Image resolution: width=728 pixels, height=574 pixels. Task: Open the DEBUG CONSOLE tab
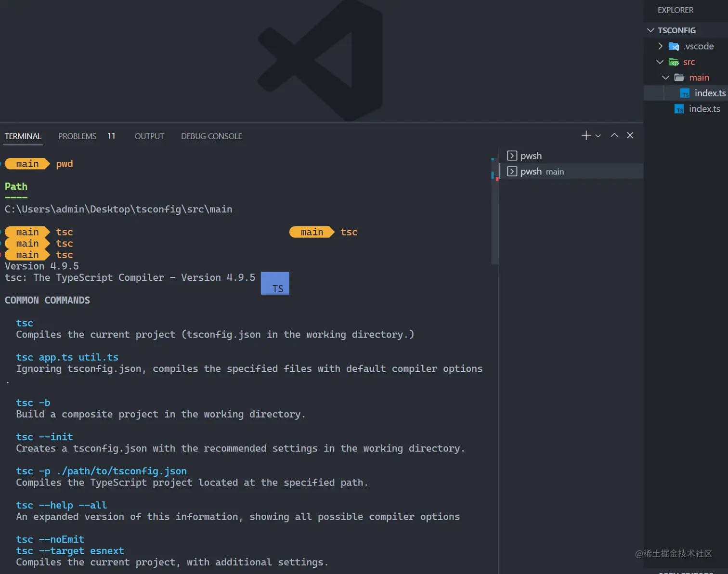pyautogui.click(x=211, y=136)
